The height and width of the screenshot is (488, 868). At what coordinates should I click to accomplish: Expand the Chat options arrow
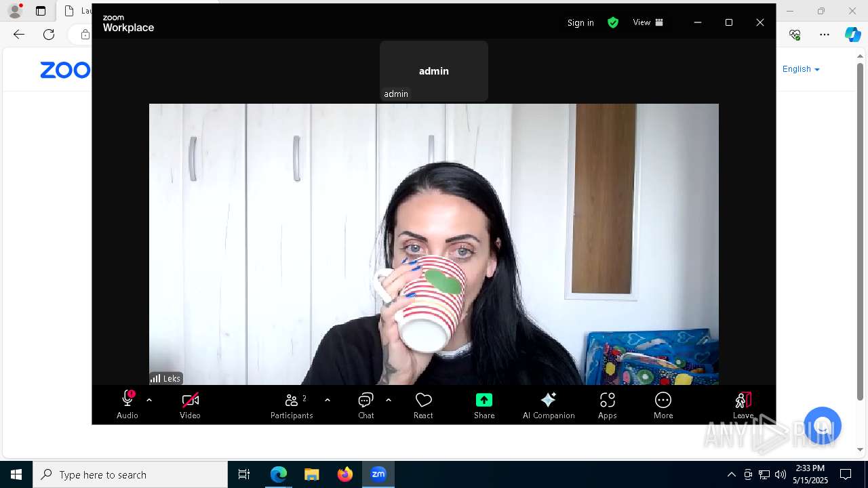coord(389,400)
